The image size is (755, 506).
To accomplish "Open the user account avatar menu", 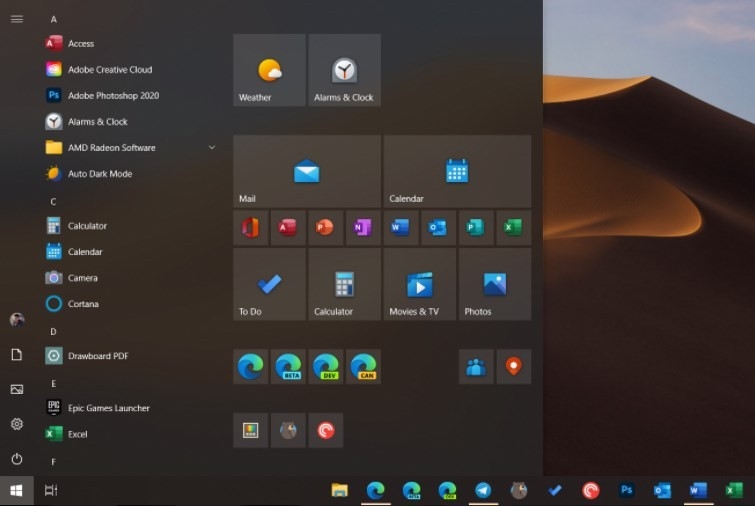I will [x=17, y=320].
